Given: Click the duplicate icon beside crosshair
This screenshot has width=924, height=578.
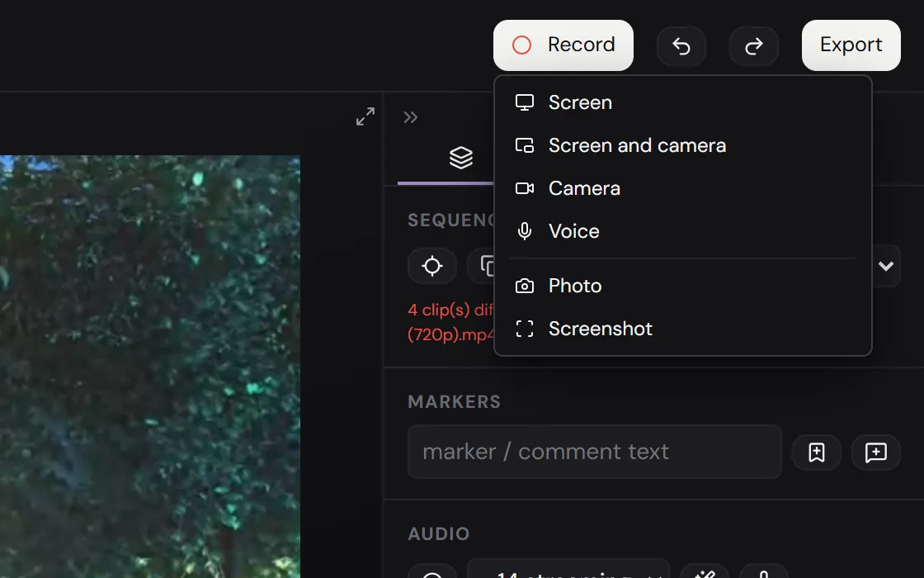Looking at the screenshot, I should tap(483, 266).
